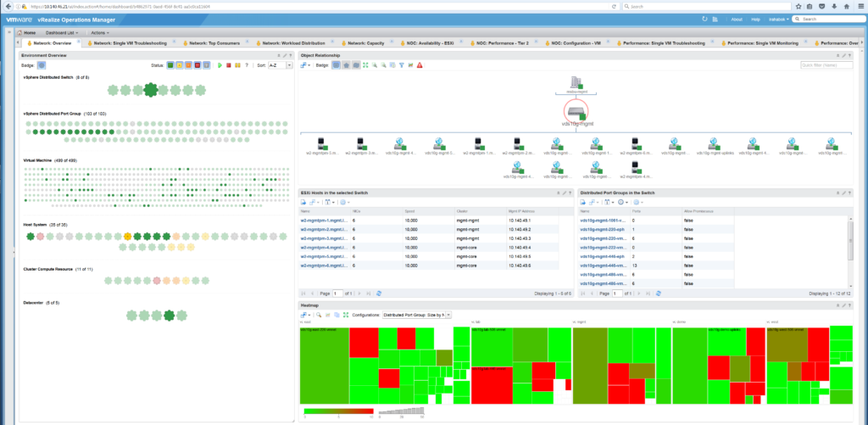
Task: Refresh the ESXi Hosts table
Action: tap(379, 293)
